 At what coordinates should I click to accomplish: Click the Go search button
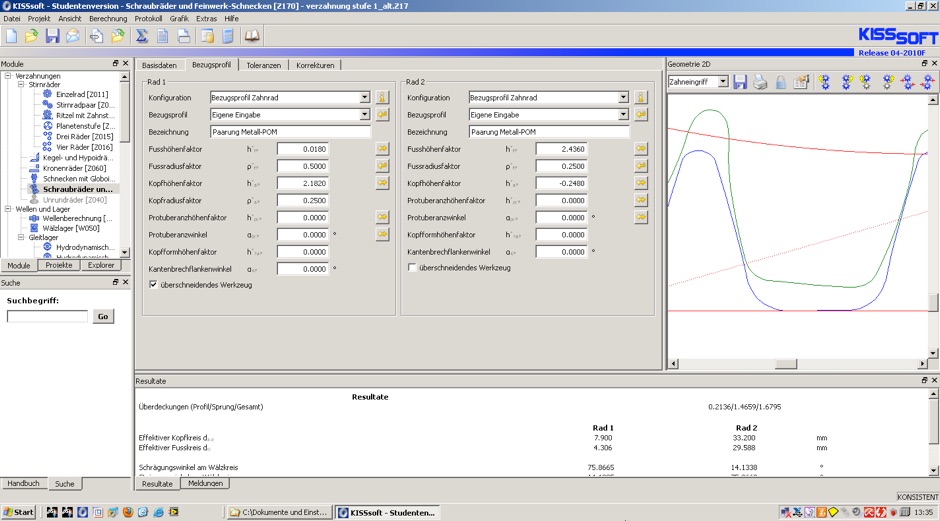pyautogui.click(x=103, y=317)
